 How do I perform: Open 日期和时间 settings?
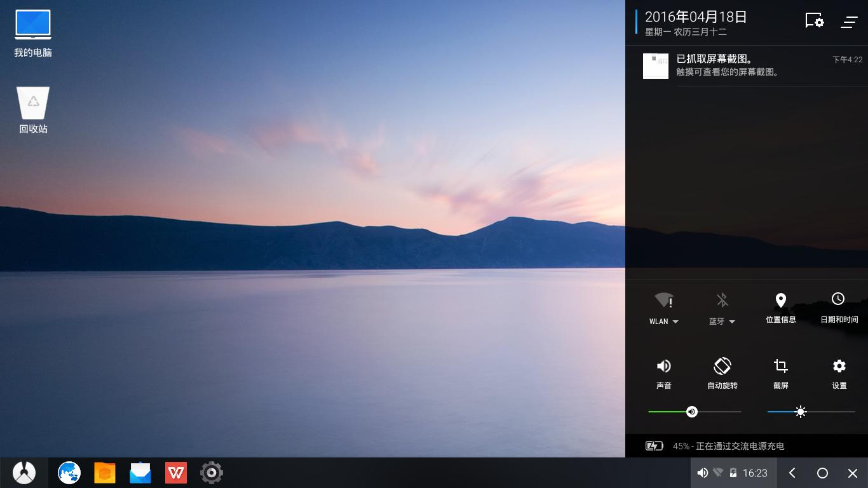pyautogui.click(x=839, y=300)
